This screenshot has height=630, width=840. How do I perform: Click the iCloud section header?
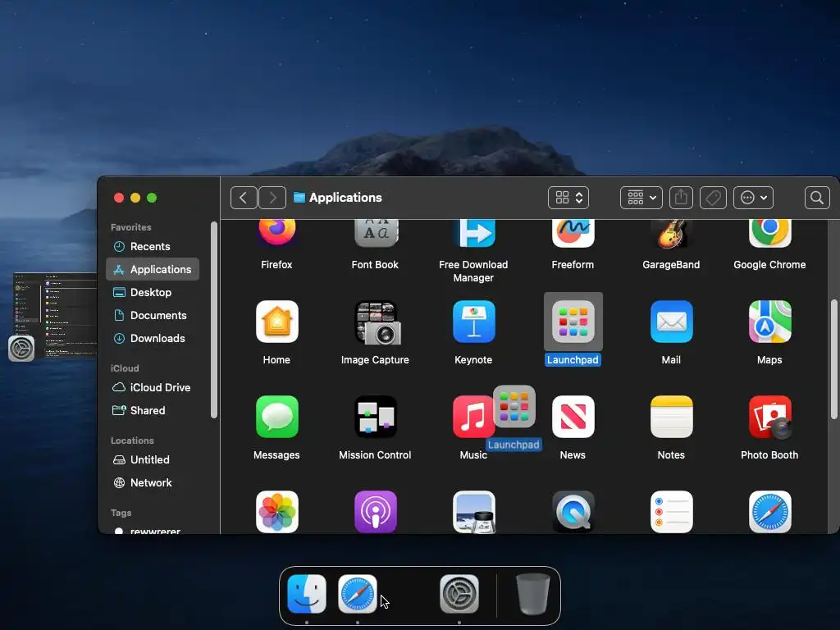point(125,368)
